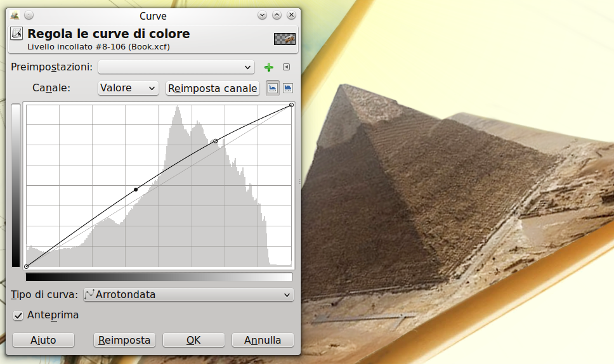Cancel with the Annulla button
Screen dimensions: 614x364
coord(263,340)
